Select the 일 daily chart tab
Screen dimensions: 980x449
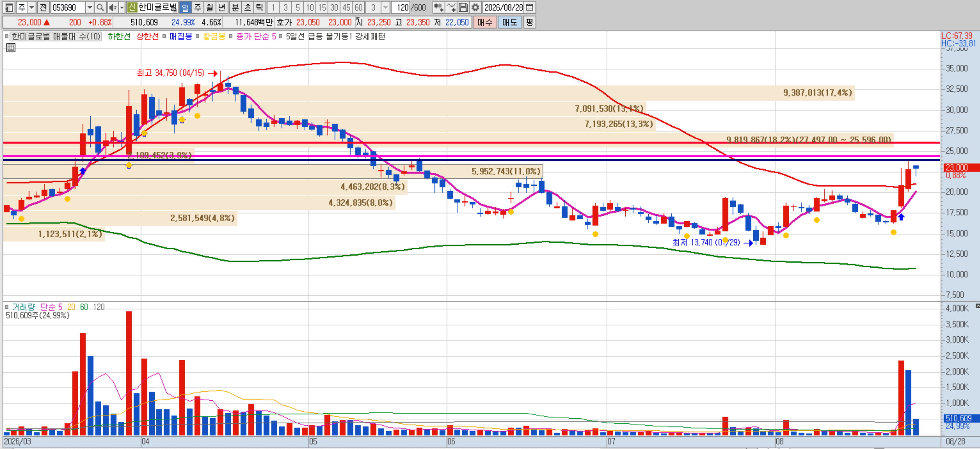(x=185, y=7)
